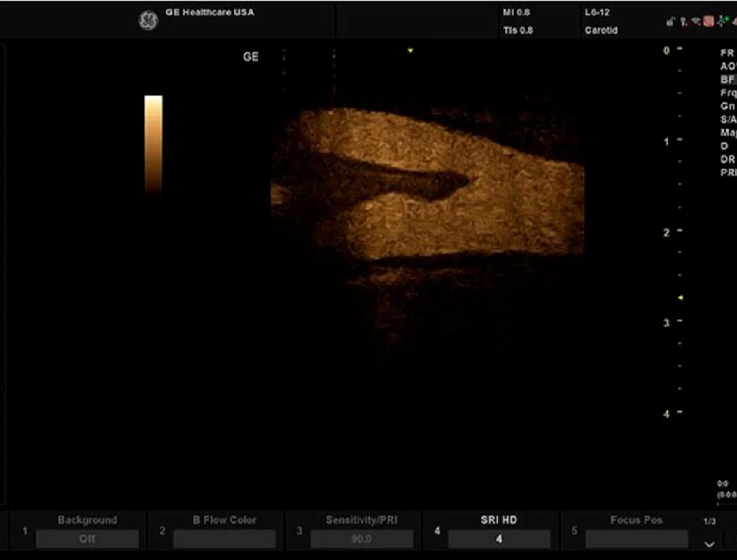Click the TIs 0.8 readout

coord(518,31)
